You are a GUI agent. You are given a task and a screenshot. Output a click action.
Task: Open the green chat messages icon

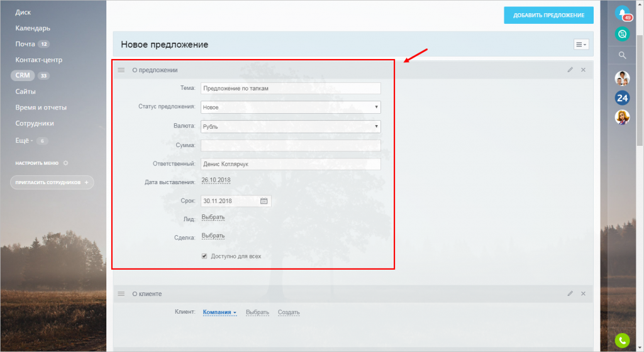point(622,34)
